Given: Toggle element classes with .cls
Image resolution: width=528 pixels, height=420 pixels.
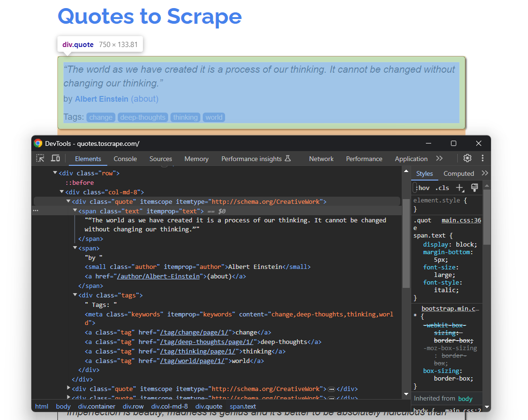Looking at the screenshot, I should coord(442,188).
